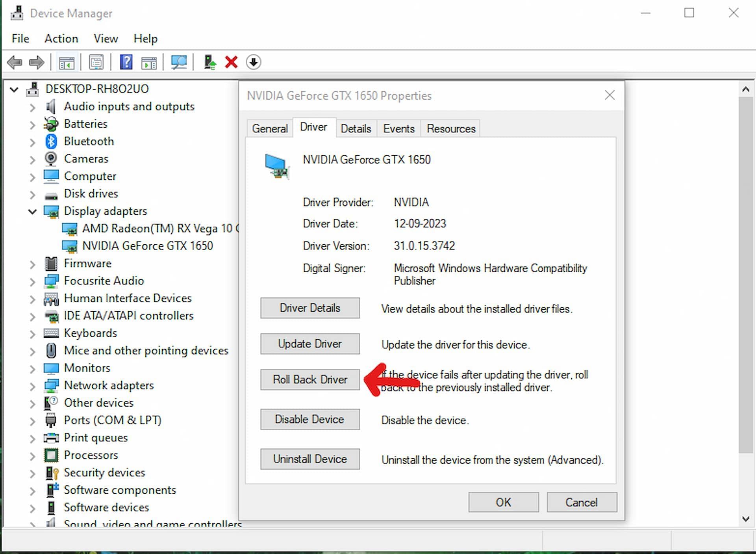Screen dimensions: 756x554
Task: Open the Properties toolbar icon
Action: coord(96,62)
